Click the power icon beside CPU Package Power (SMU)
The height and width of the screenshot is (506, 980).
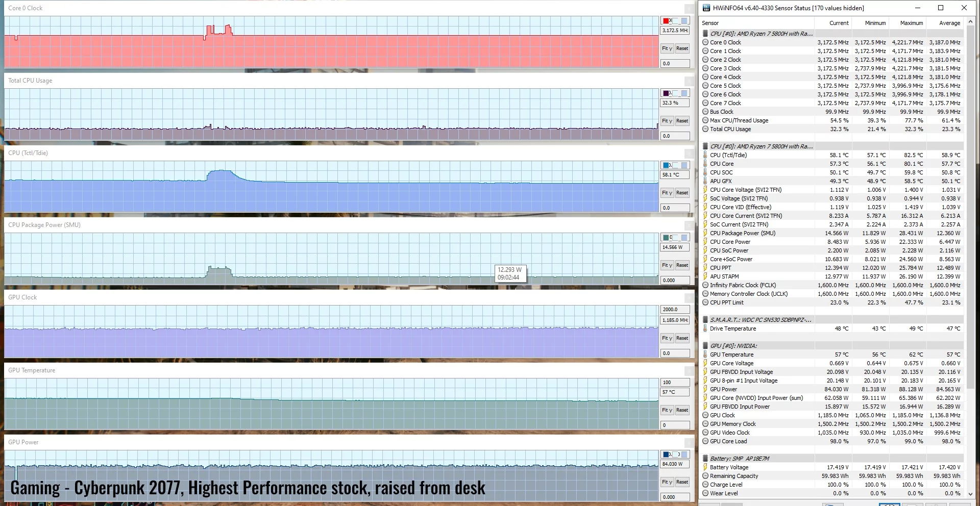point(706,233)
